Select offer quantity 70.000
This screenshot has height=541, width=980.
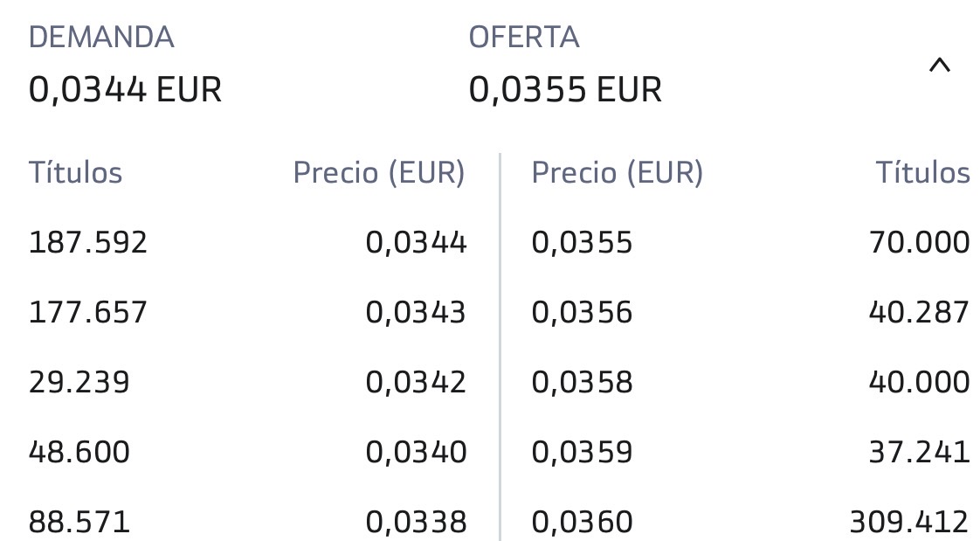[x=920, y=242]
